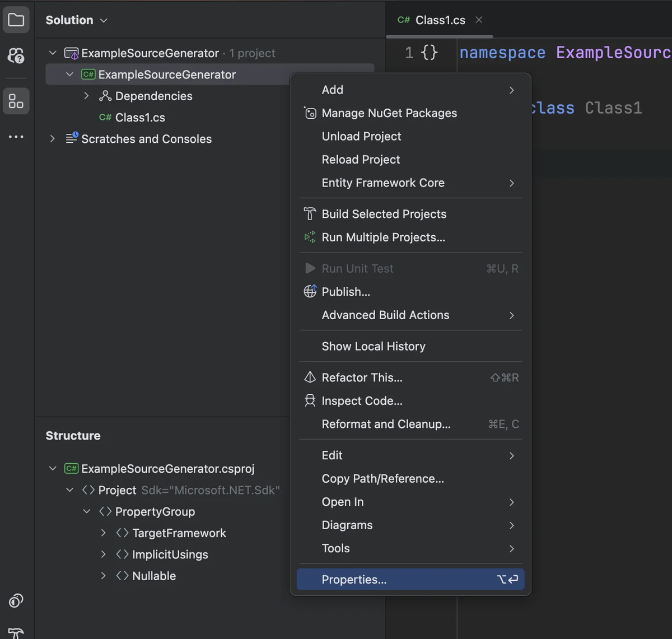The height and width of the screenshot is (639, 672).
Task: Click the namespace keyword in editor
Action: tap(502, 53)
